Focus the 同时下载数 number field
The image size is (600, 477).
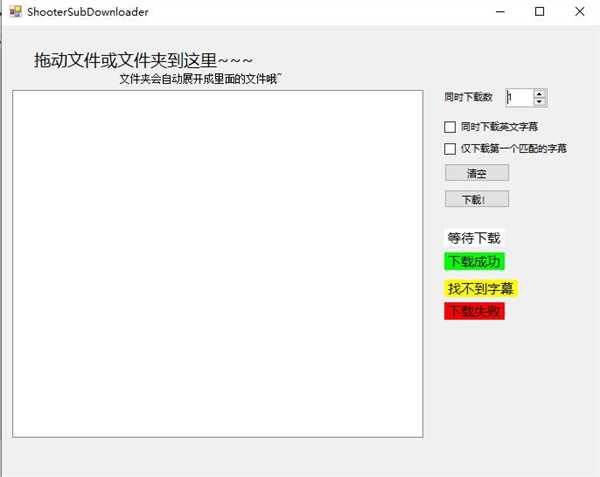(519, 98)
